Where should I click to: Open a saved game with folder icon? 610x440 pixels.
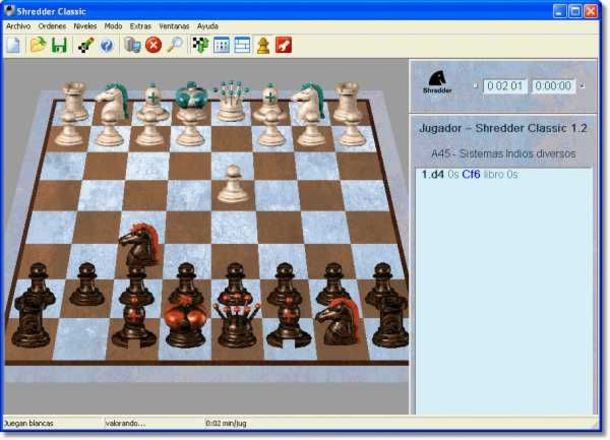click(x=38, y=45)
